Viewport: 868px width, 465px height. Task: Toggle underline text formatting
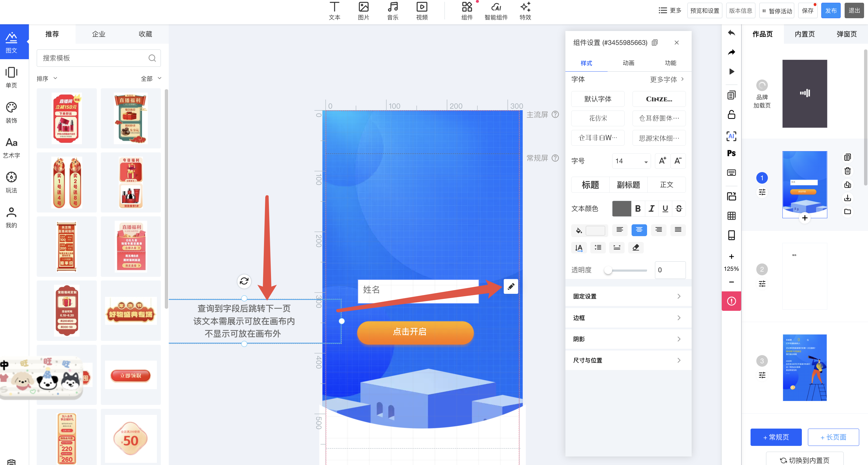(665, 209)
